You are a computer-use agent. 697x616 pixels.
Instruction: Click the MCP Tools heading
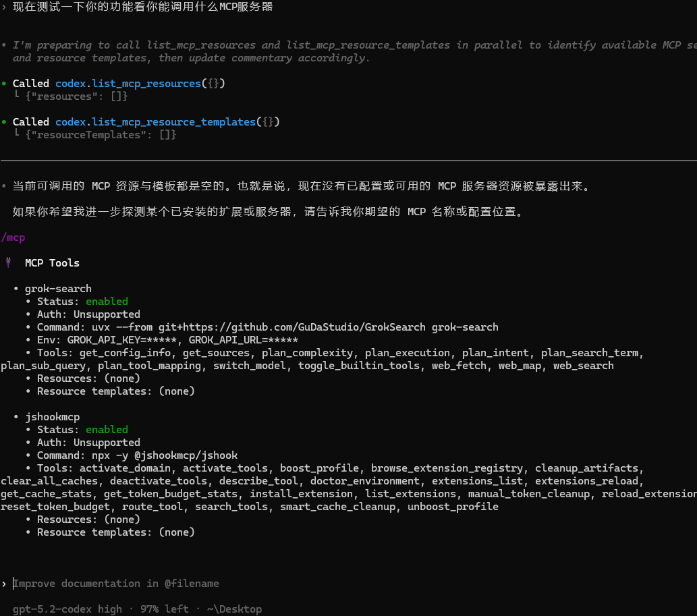point(52,263)
